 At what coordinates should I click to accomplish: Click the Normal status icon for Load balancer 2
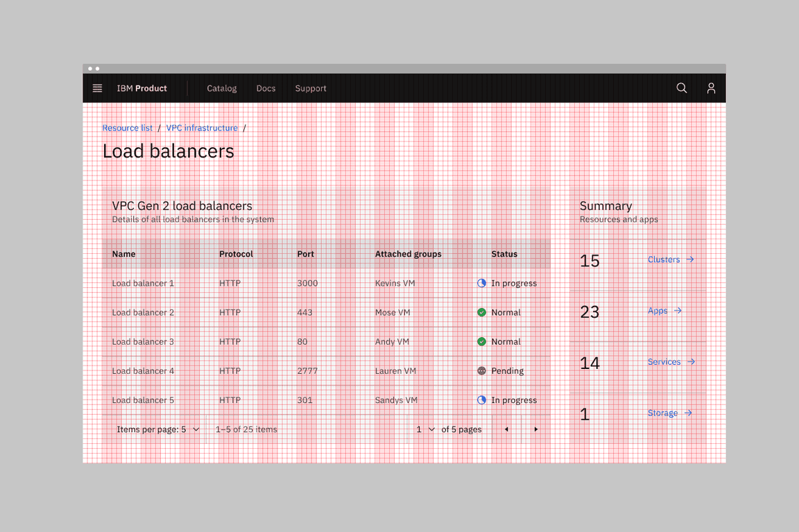coord(481,312)
